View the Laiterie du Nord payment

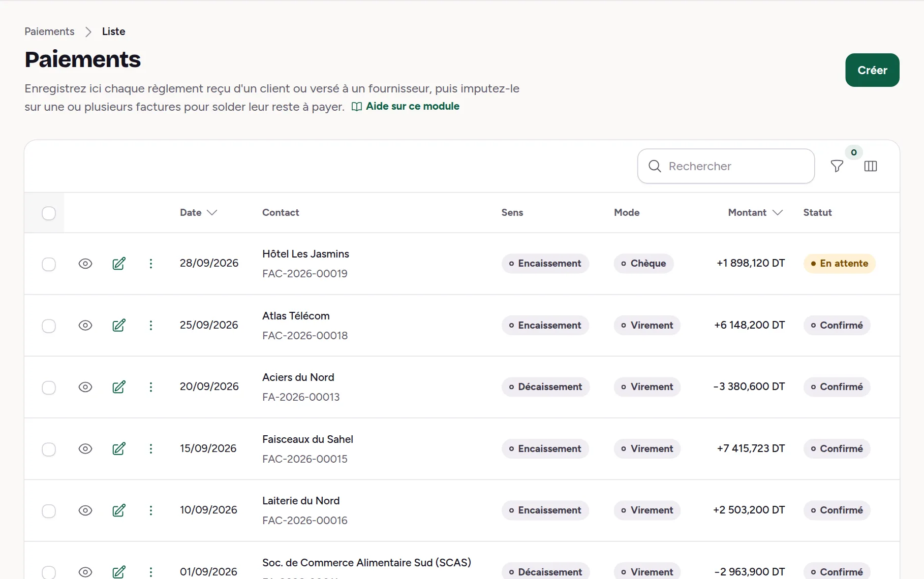[x=85, y=510]
